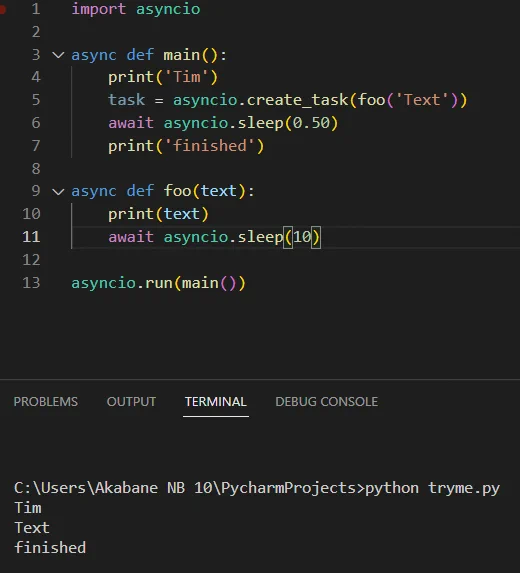Click 'Tim' output line in terminal
This screenshot has height=573, width=520.
point(28,508)
